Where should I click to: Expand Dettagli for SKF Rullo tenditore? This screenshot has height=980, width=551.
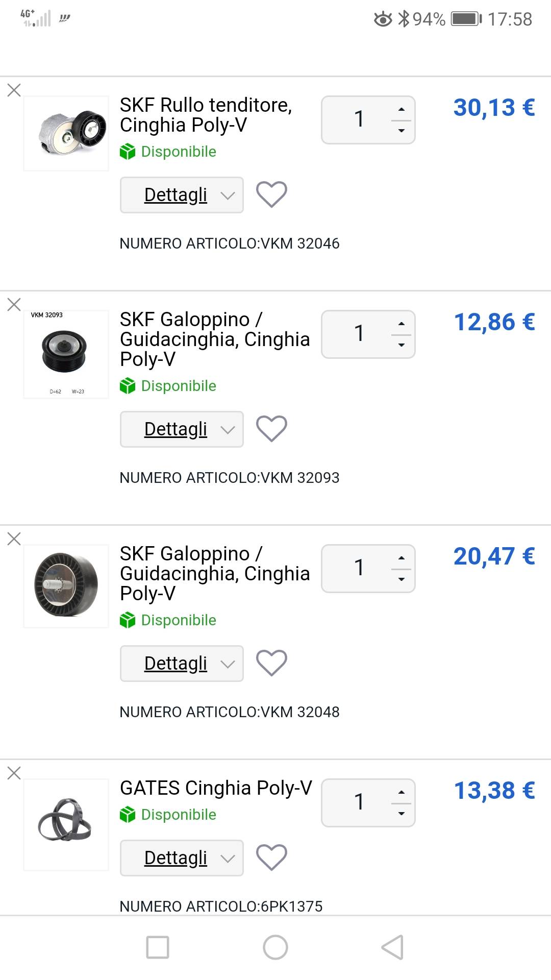click(x=182, y=195)
